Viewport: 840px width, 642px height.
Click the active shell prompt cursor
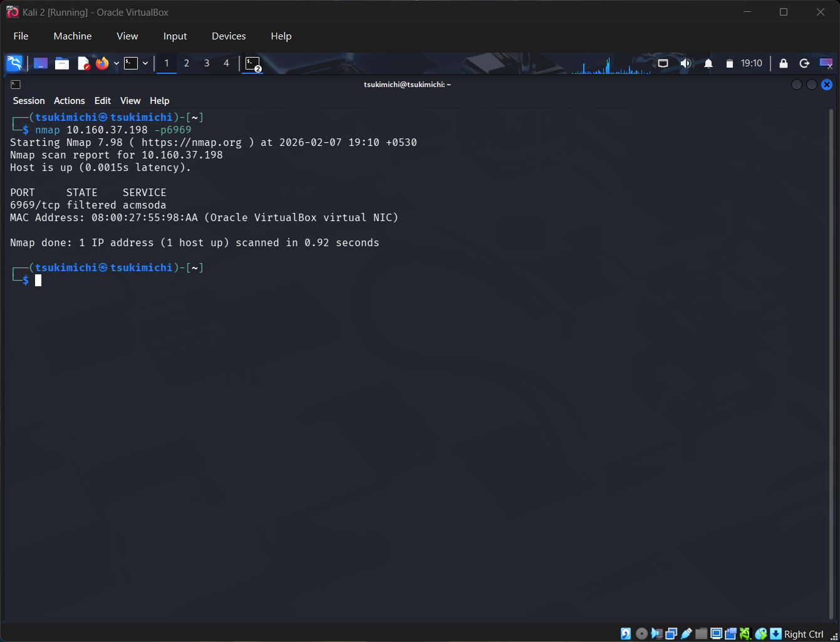coord(38,280)
